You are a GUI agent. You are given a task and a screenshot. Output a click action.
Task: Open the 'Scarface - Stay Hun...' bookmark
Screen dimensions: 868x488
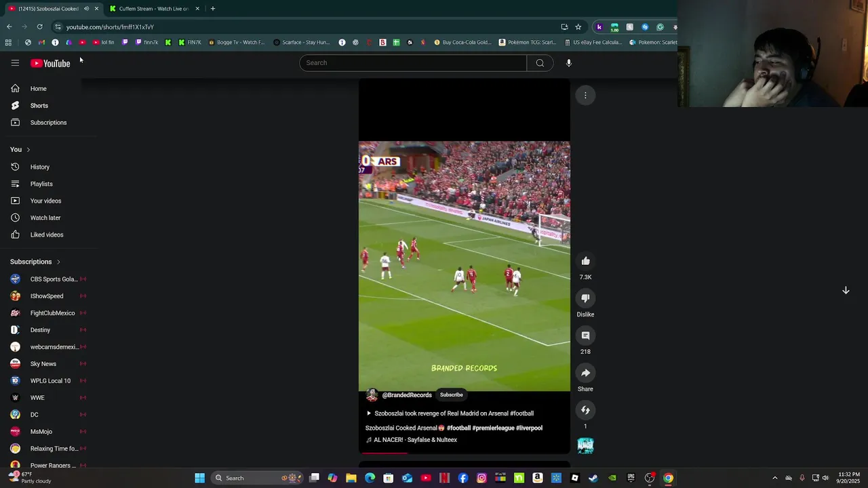click(301, 42)
